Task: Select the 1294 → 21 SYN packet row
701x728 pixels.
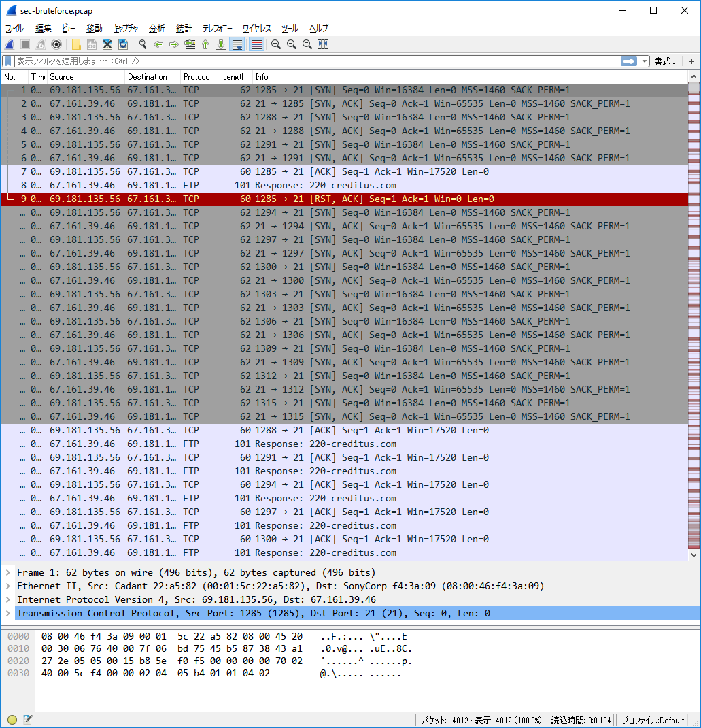Action: 344,213
